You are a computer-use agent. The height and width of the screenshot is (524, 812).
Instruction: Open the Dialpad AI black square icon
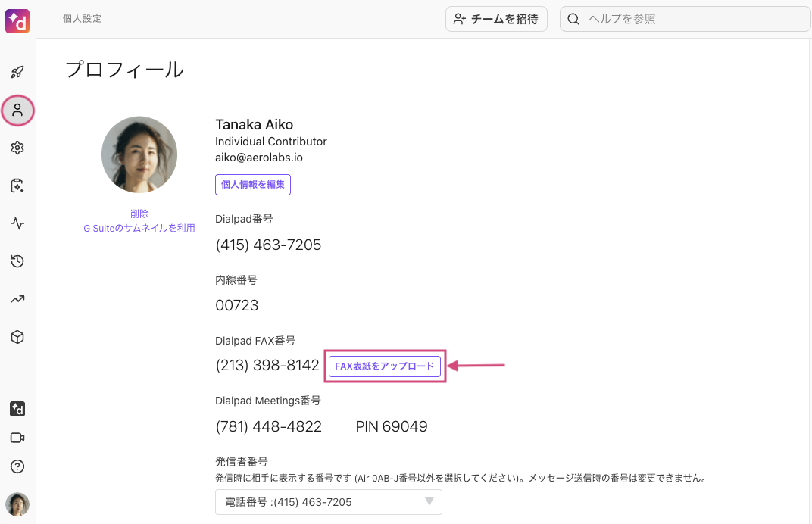tap(17, 409)
